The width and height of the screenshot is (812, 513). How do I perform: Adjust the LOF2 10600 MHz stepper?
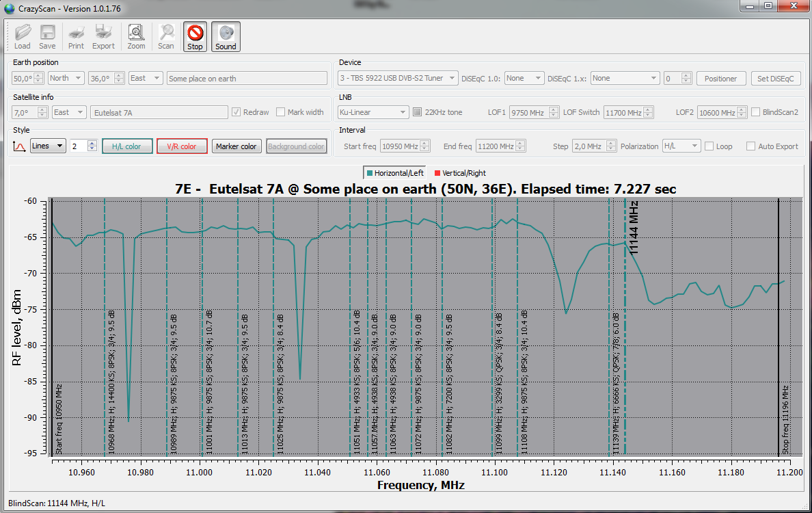click(742, 112)
